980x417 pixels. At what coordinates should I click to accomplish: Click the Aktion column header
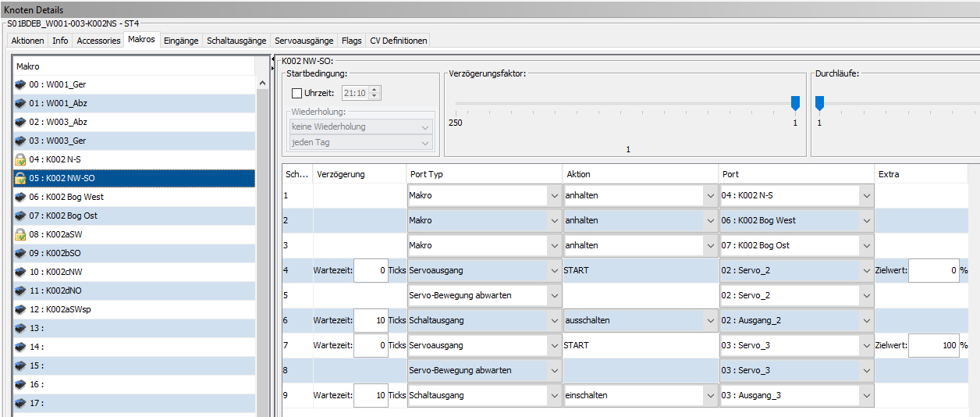click(640, 174)
